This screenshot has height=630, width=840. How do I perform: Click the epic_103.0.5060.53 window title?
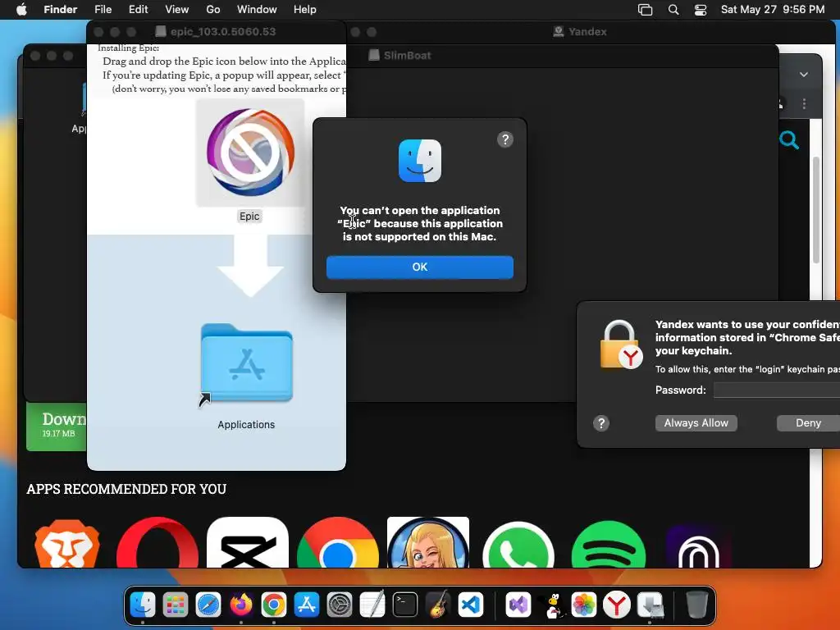click(222, 32)
